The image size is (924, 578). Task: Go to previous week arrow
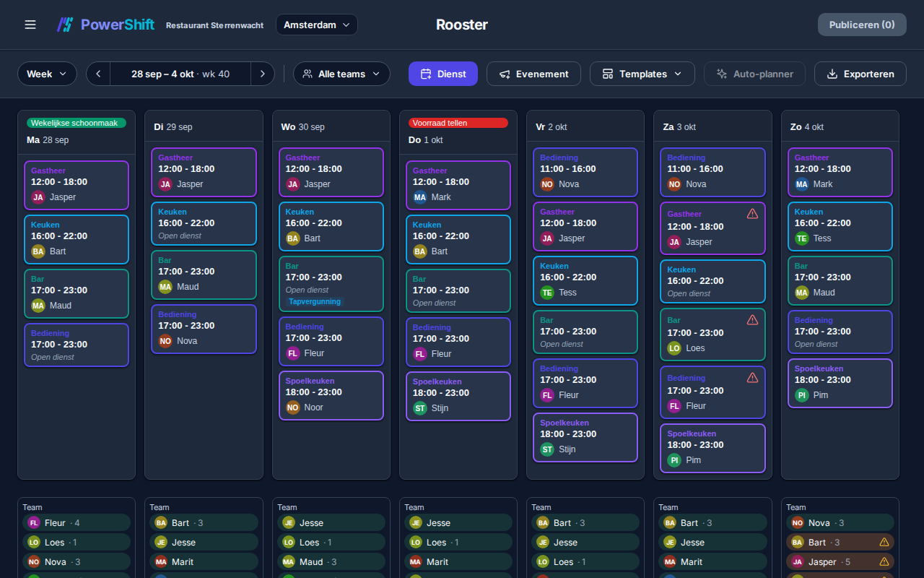point(98,74)
